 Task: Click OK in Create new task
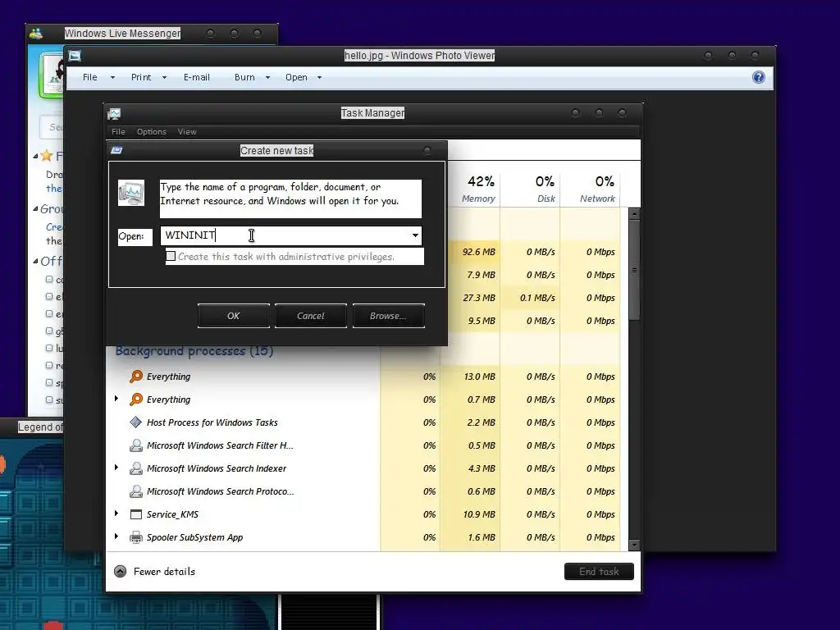pyautogui.click(x=234, y=316)
